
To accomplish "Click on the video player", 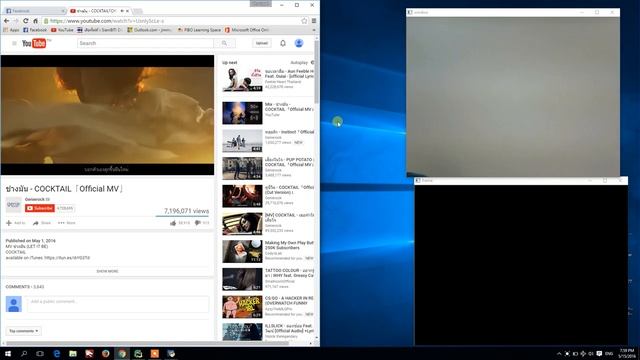I will click(107, 115).
